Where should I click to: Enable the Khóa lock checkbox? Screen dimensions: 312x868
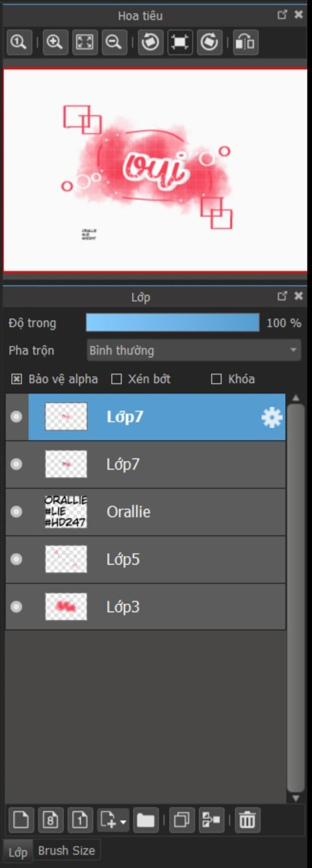pos(216,379)
